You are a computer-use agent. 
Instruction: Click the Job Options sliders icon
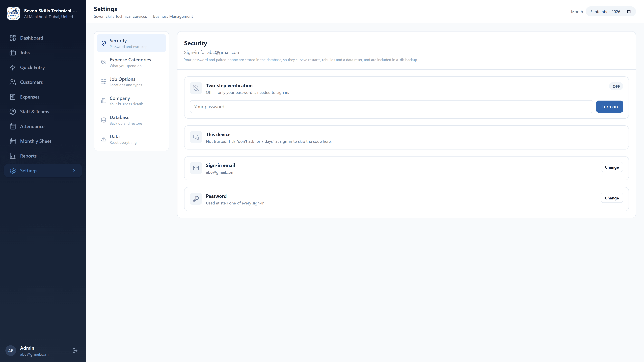[x=103, y=81]
